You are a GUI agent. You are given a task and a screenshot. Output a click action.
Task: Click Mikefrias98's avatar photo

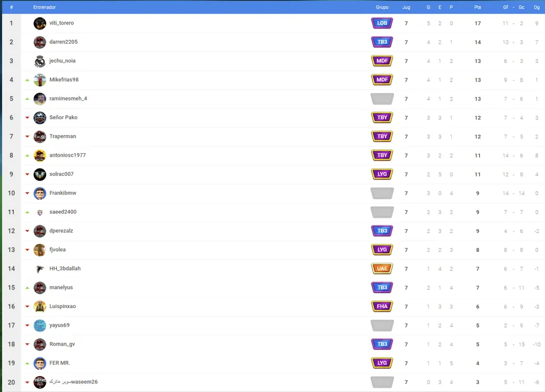pos(40,80)
